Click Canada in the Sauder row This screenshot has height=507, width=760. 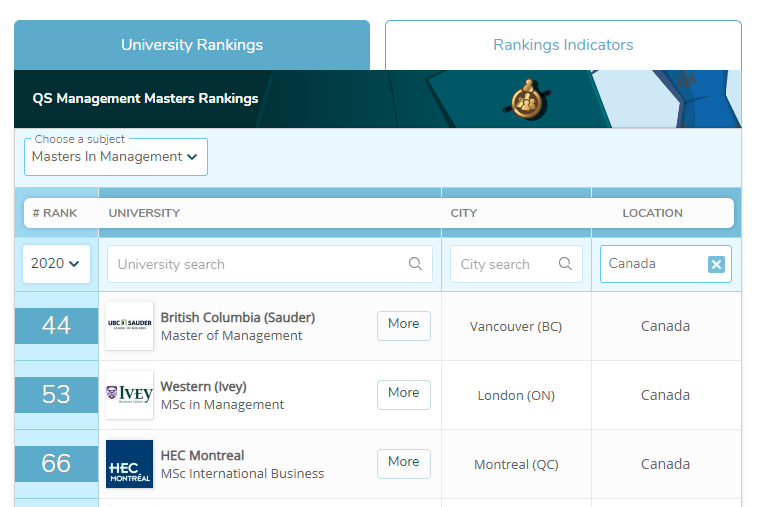tap(665, 326)
